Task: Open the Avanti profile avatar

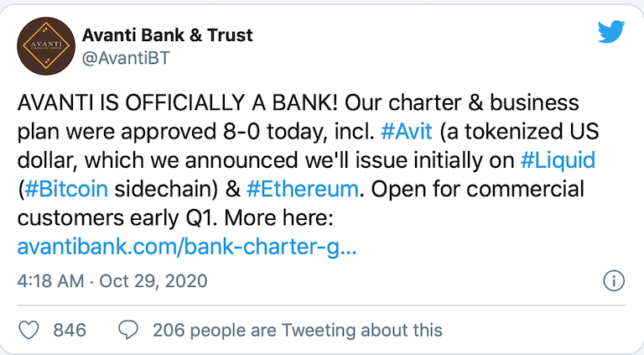Action: [x=46, y=46]
